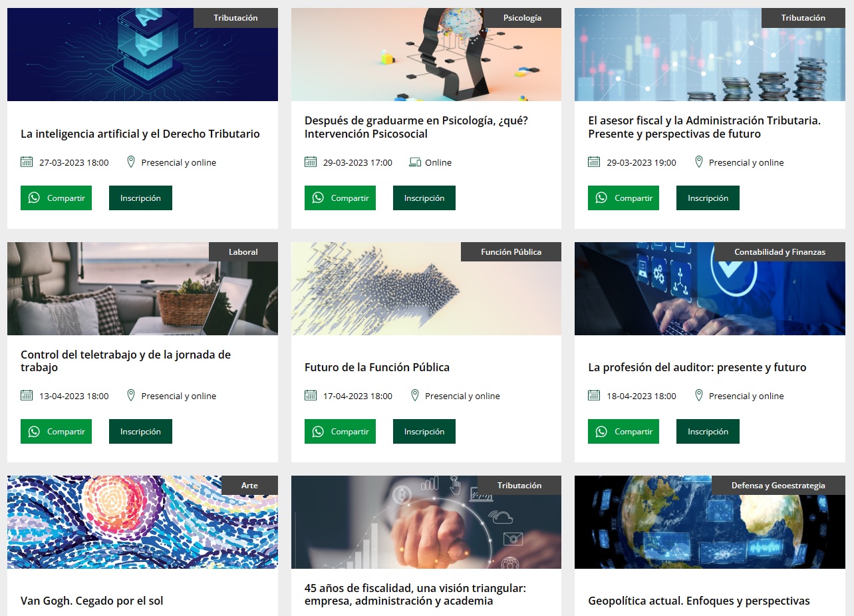Open Inscripción for La profesión del auditor

coord(708,432)
